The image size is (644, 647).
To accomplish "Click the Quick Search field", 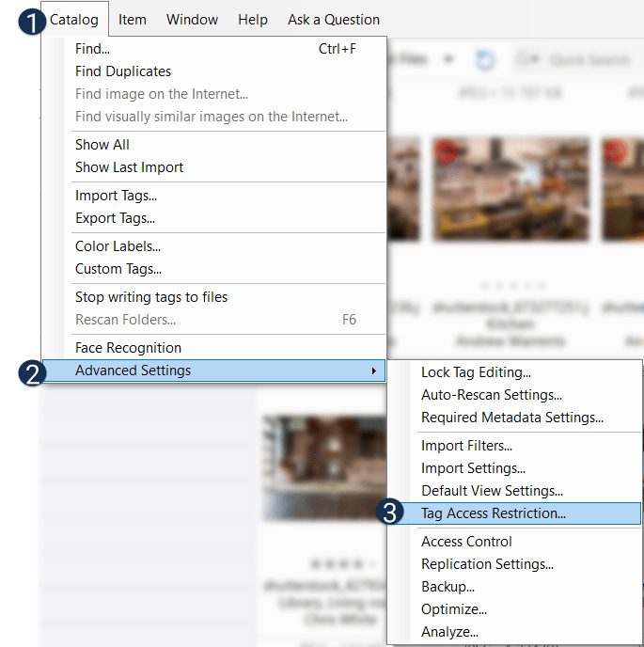I will (588, 60).
